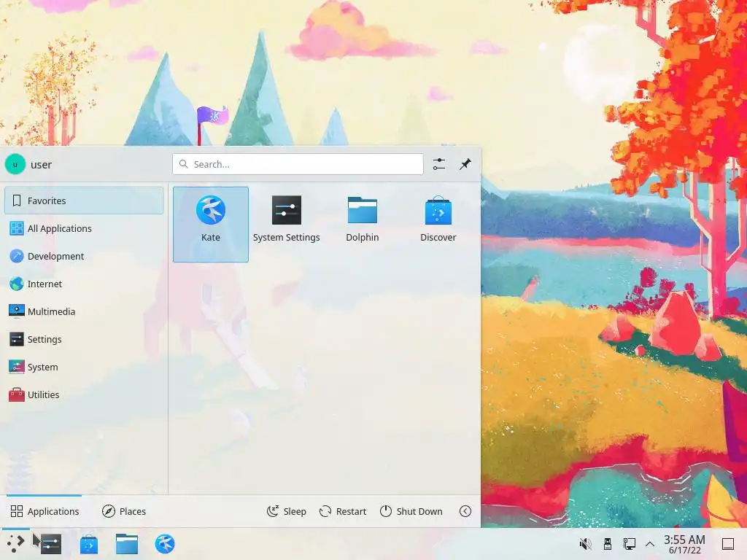
Task: Click the Shut Down button
Action: [411, 511]
